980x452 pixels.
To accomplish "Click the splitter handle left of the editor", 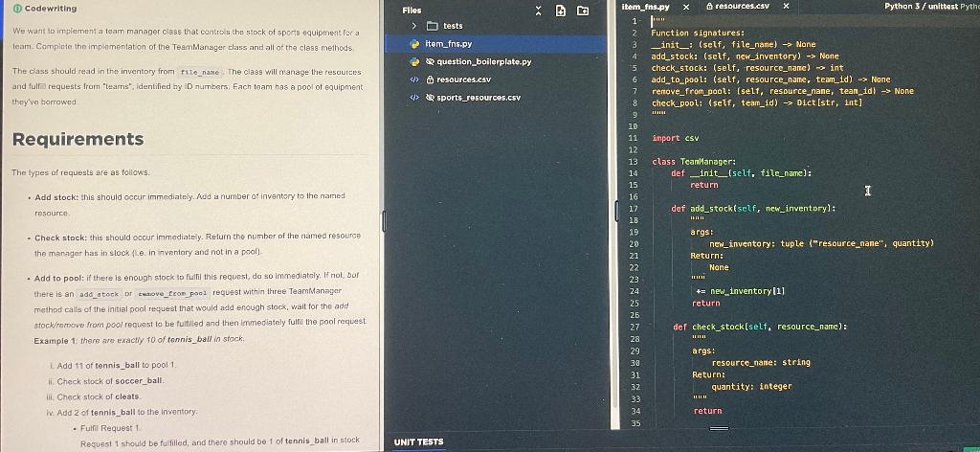I will pyautogui.click(x=616, y=212).
